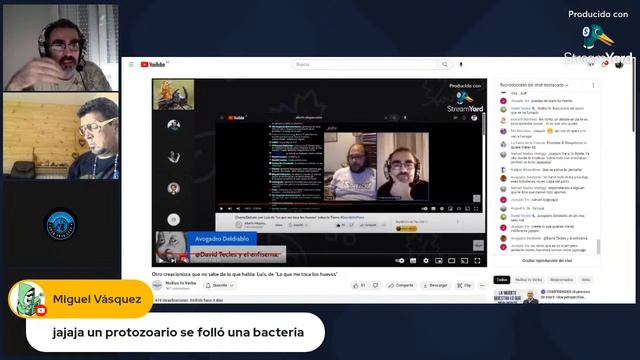Open the chat panel three-dot options menu

[593, 85]
